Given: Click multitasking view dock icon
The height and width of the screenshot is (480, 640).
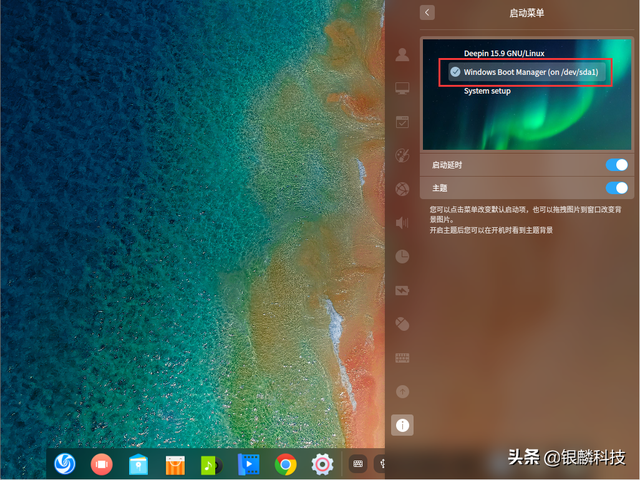Looking at the screenshot, I should (101, 464).
